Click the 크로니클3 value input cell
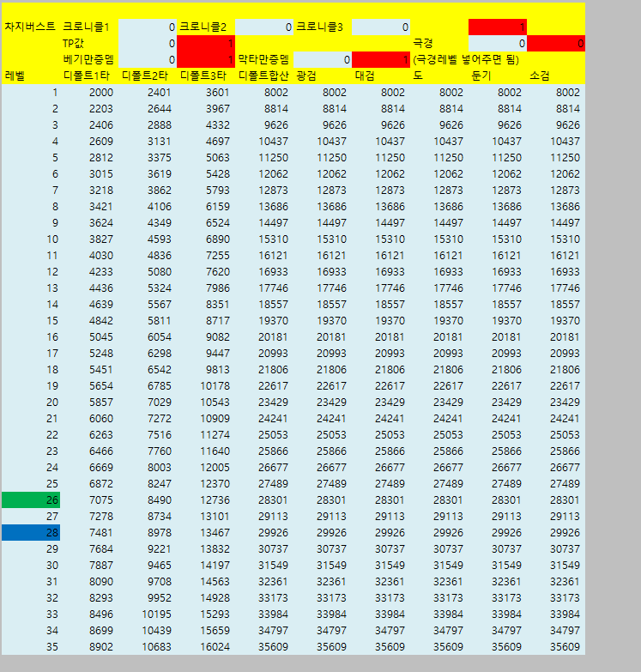Screen dimensions: 641x672 coord(380,27)
